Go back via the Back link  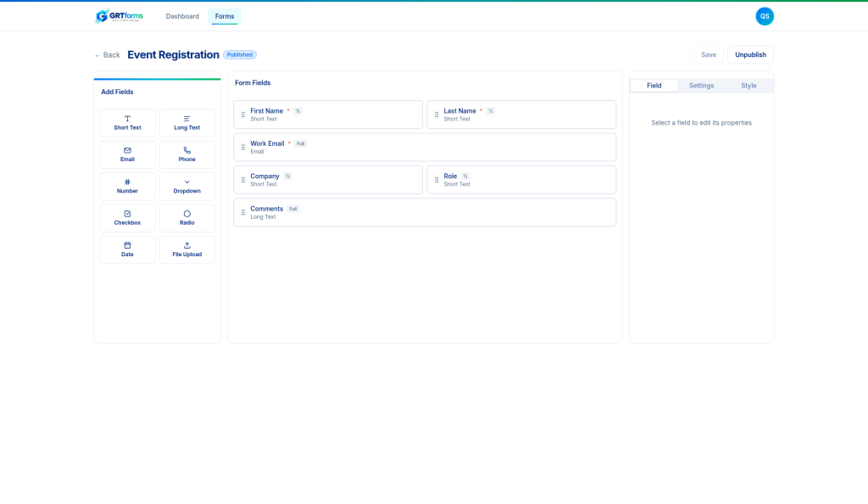pyautogui.click(x=107, y=55)
